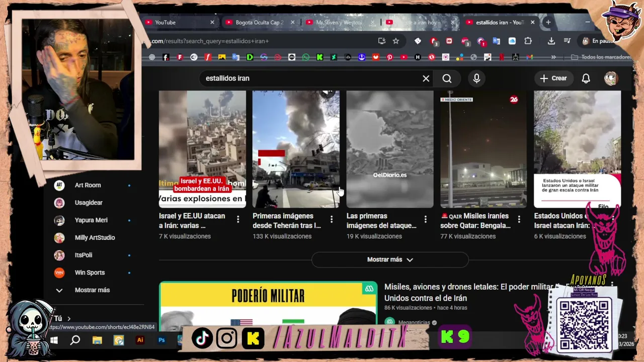Open the Usagidear channel
The image size is (644, 362).
89,203
